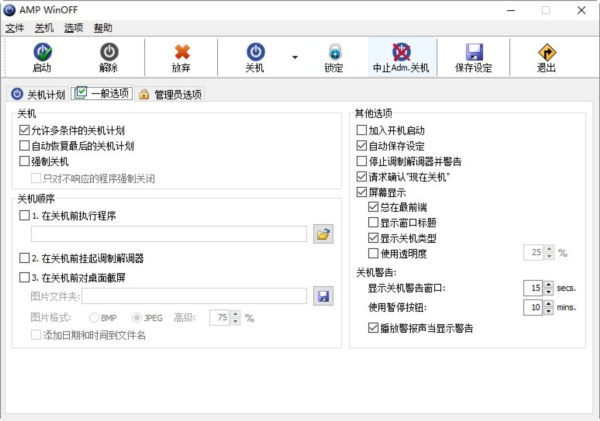600x421 pixels.
Task: Uncheck 显示关机类型
Action: [x=373, y=238]
